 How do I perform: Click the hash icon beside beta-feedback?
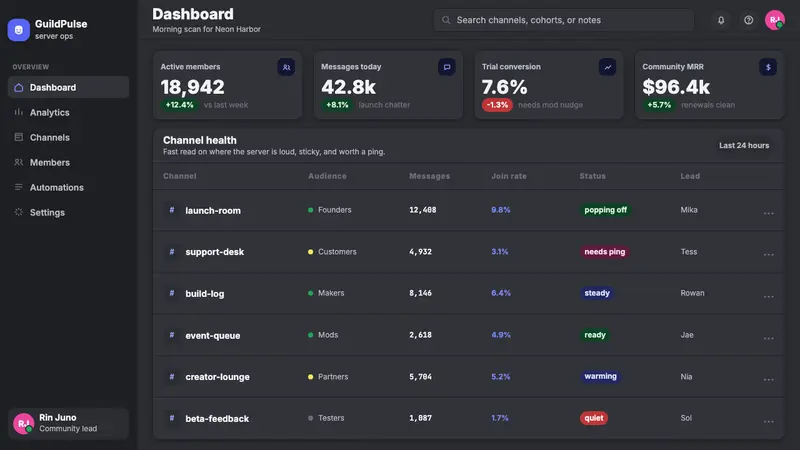tap(172, 418)
